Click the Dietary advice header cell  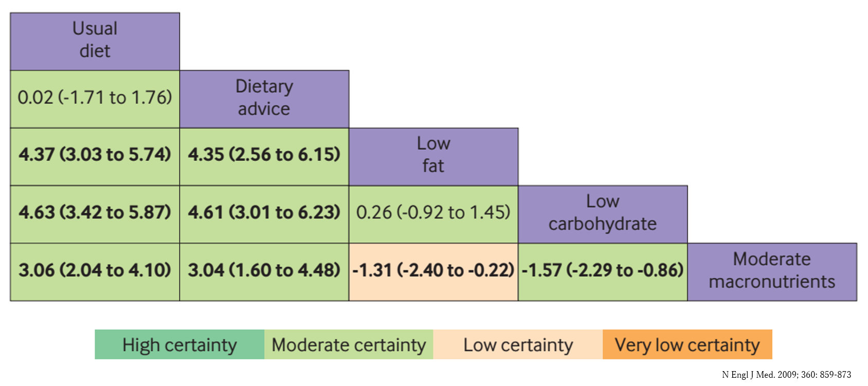[x=264, y=99]
